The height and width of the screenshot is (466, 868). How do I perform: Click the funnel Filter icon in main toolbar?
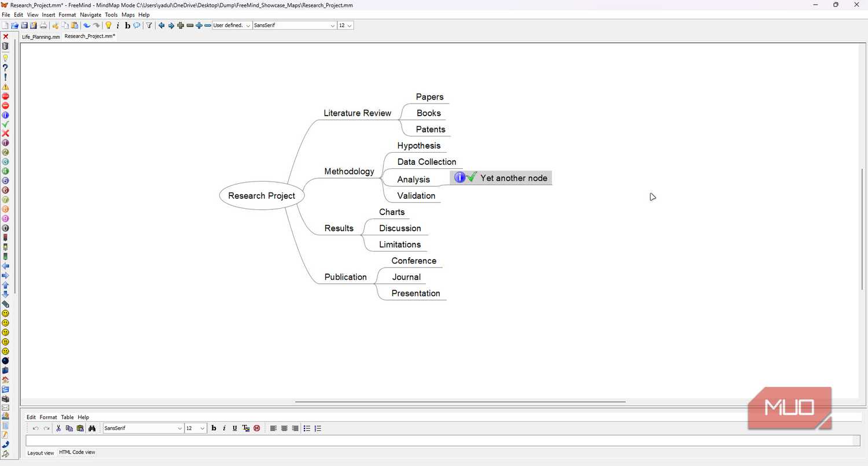click(149, 25)
